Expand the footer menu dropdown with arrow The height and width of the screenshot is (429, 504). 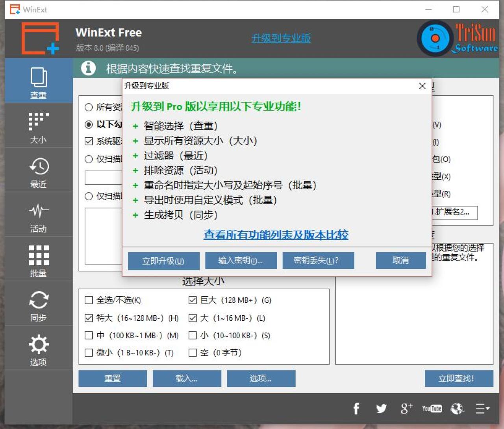click(x=482, y=409)
